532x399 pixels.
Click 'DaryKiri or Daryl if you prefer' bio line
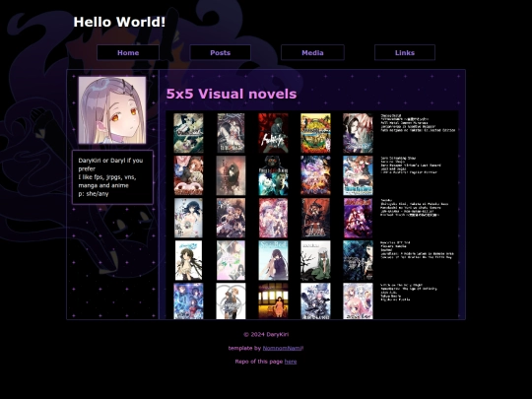110,165
